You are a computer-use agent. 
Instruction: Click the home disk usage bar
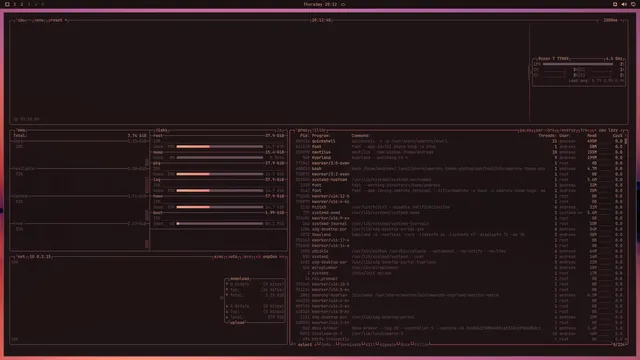220,207
